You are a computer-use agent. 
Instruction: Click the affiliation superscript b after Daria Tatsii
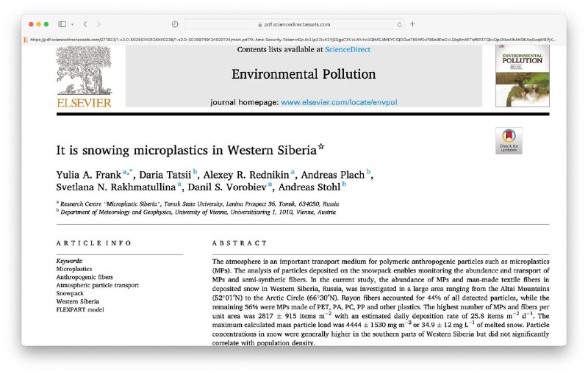coord(196,173)
